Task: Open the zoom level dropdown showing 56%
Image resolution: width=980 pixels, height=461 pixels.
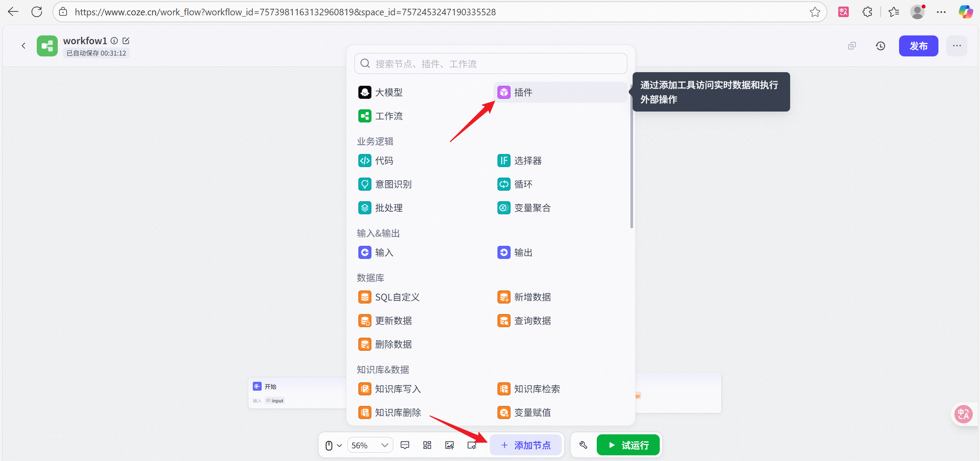Action: point(370,445)
